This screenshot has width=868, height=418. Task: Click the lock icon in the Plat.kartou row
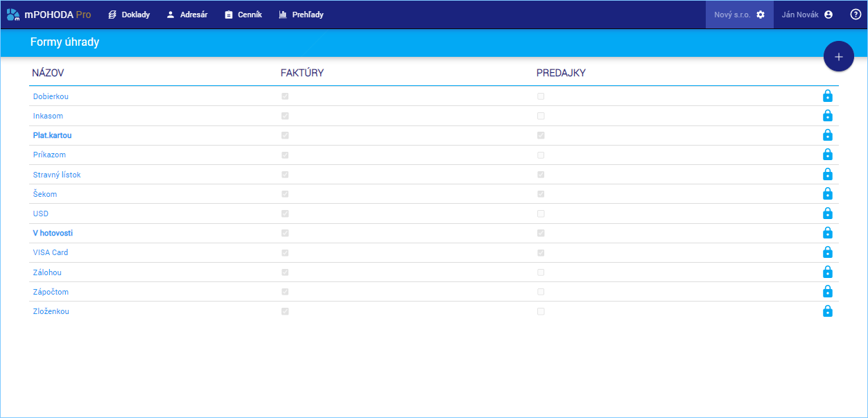[x=827, y=134]
